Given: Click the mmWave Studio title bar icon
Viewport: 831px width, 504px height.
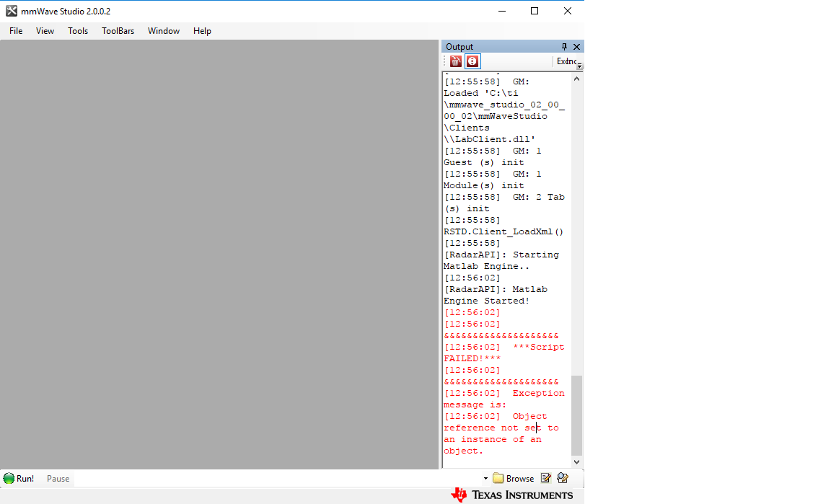Looking at the screenshot, I should (x=11, y=11).
